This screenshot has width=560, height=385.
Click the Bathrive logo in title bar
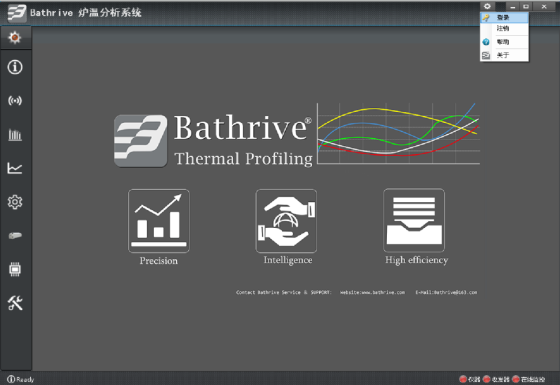click(17, 13)
